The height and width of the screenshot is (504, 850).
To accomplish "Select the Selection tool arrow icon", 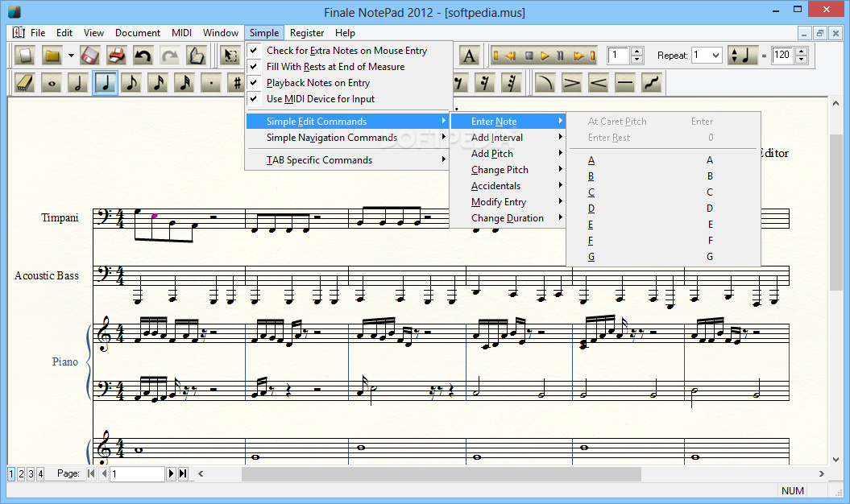I will tap(231, 56).
